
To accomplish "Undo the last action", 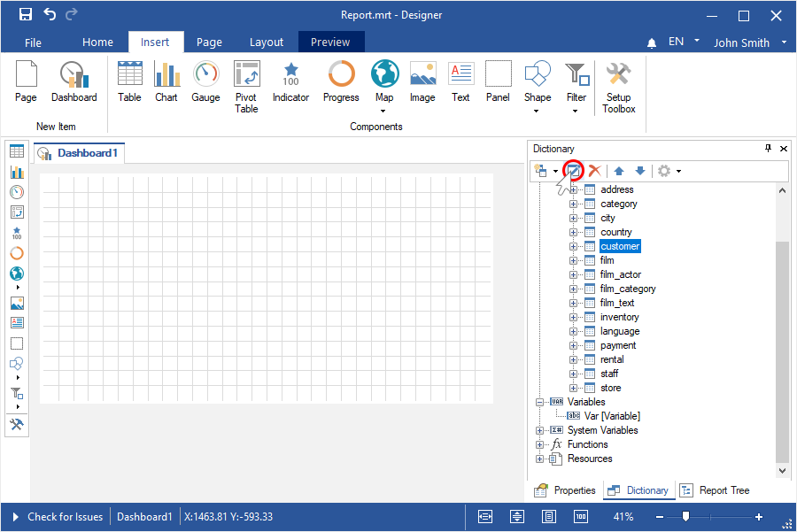I will coord(50,14).
